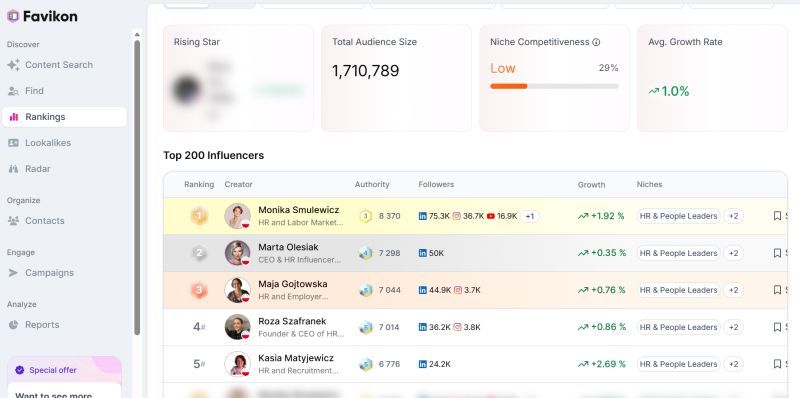Screen dimensions: 800x398
Task: Click Monika Smulewicz's YouTube icon
Action: click(x=491, y=216)
